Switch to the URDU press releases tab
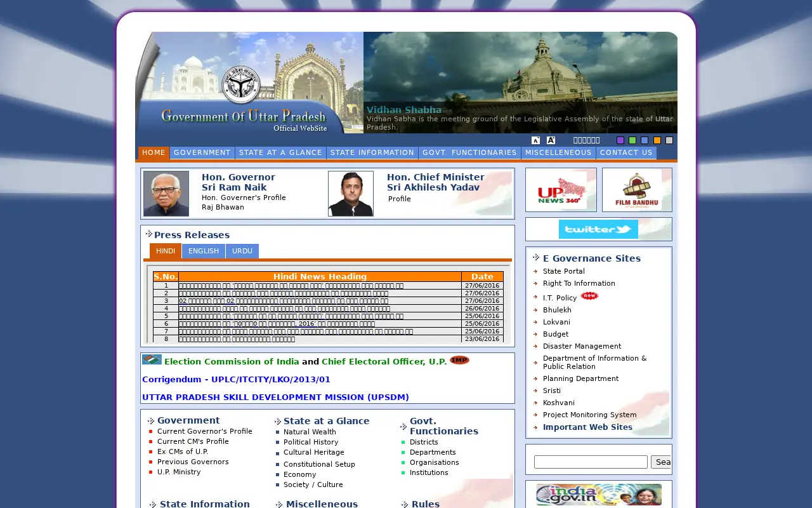This screenshot has height=508, width=812. pyautogui.click(x=242, y=251)
